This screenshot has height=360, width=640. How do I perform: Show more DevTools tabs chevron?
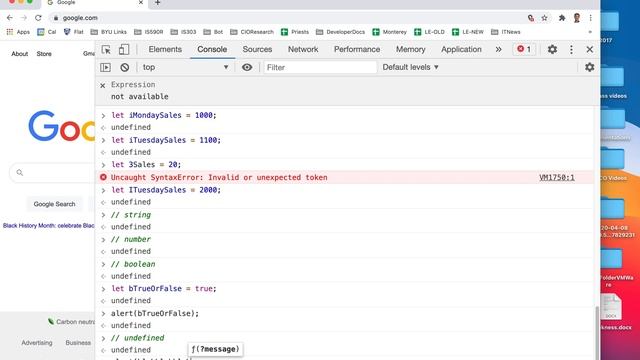pos(498,49)
